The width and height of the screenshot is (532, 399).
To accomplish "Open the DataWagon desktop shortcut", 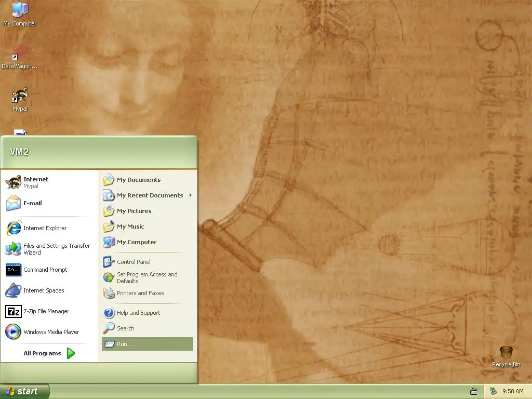I will click(20, 57).
